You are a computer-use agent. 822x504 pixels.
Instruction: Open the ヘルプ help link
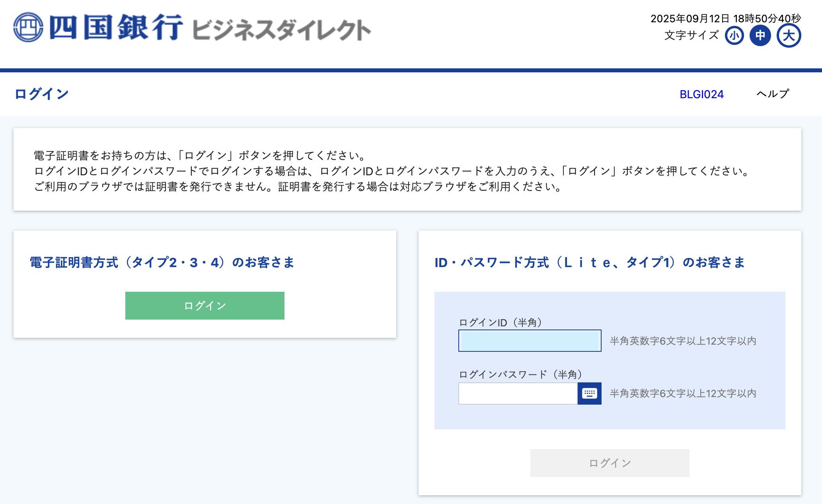pos(773,94)
